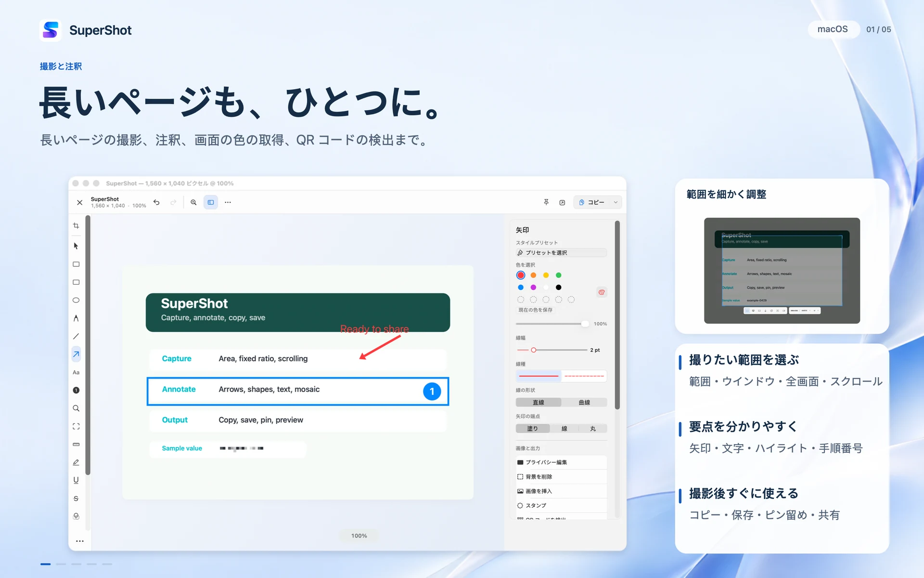This screenshot has height=578, width=924.
Task: Select the pointer selection tool
Action: point(76,246)
